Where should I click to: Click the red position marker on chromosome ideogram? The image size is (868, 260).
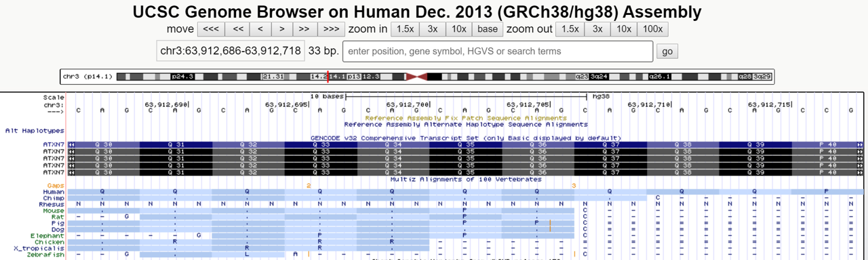click(328, 77)
